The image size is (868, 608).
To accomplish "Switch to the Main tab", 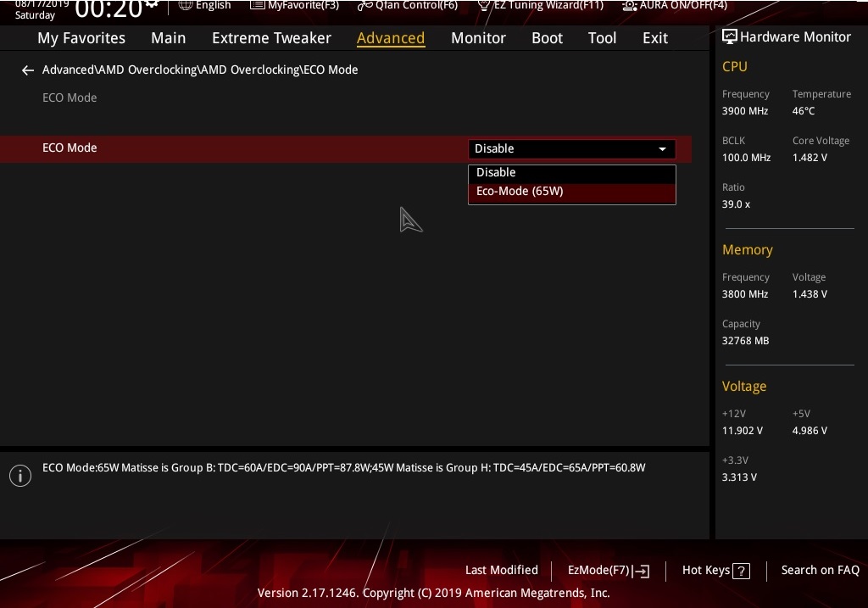I will [169, 38].
